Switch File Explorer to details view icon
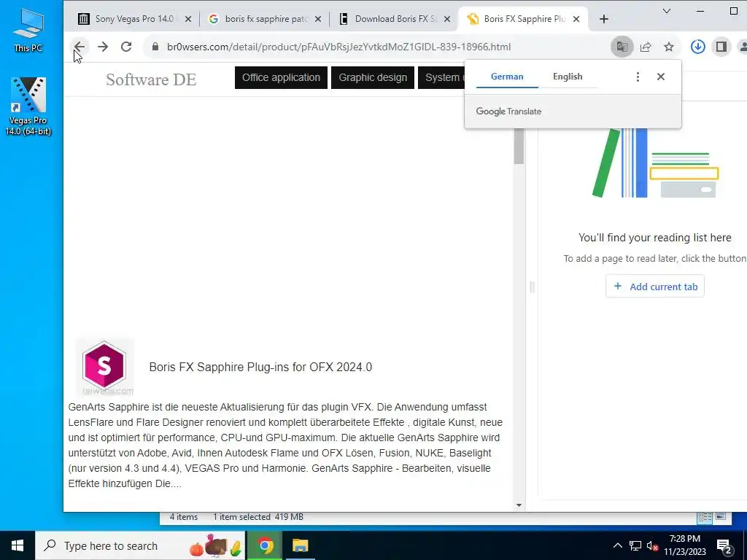This screenshot has width=747, height=560. pyautogui.click(x=705, y=517)
